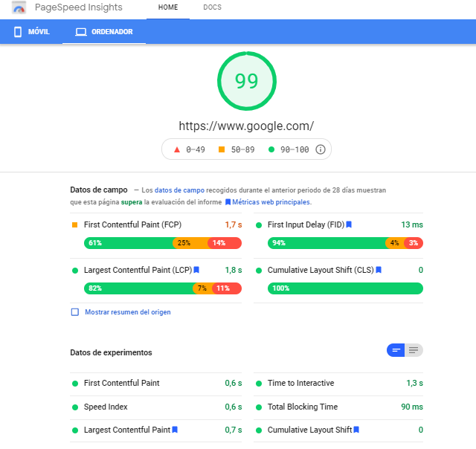Click the '13 ms' FID value
Screen dimensions: 476x449
[412, 224]
